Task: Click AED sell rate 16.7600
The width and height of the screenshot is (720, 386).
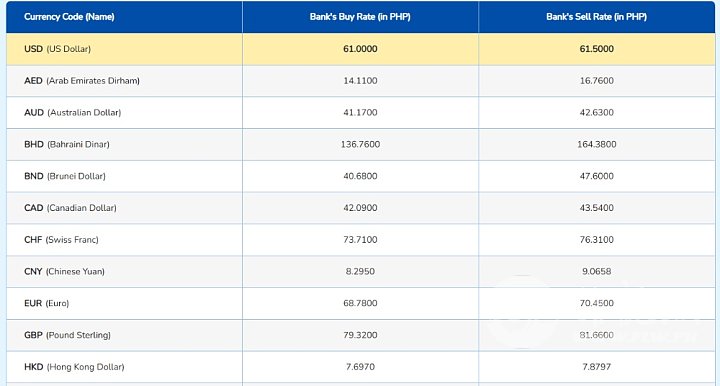Action: [x=596, y=81]
